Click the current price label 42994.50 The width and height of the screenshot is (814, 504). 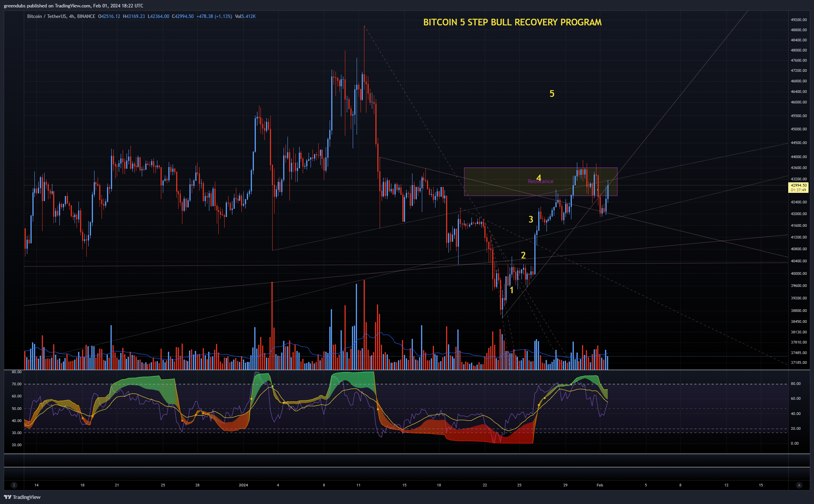[799, 185]
